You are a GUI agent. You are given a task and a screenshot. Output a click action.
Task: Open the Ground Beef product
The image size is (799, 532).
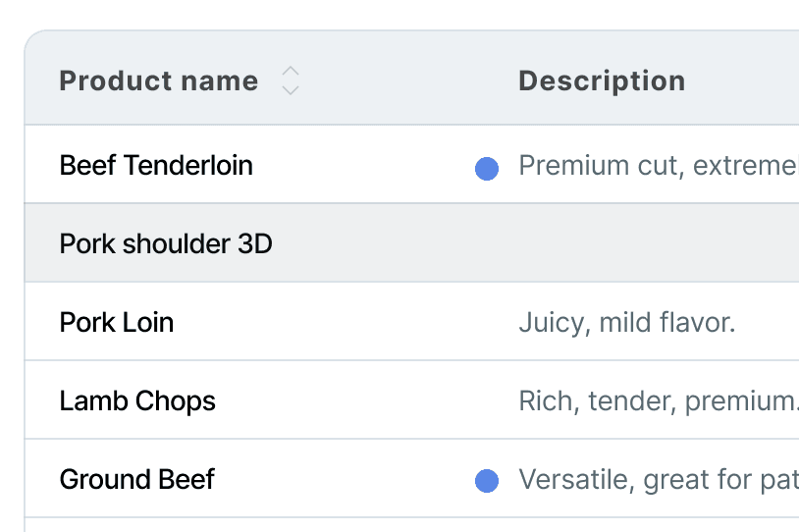(137, 480)
